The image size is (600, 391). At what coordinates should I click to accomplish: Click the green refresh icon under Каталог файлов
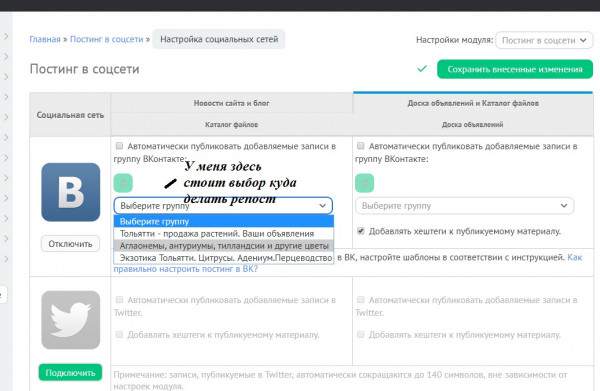click(x=123, y=183)
